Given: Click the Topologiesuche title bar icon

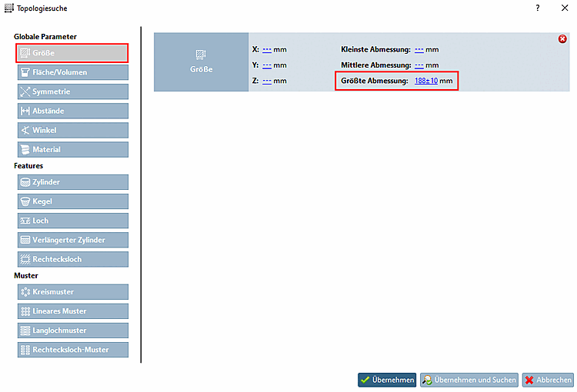Looking at the screenshot, I should point(8,8).
